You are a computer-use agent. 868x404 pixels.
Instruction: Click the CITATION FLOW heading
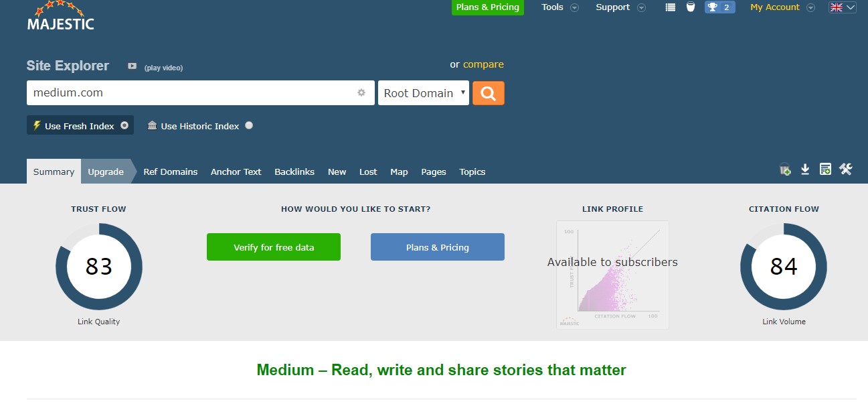pos(784,209)
